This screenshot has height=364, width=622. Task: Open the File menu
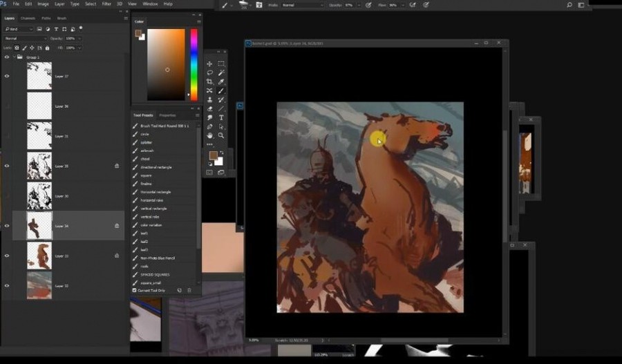(16, 4)
